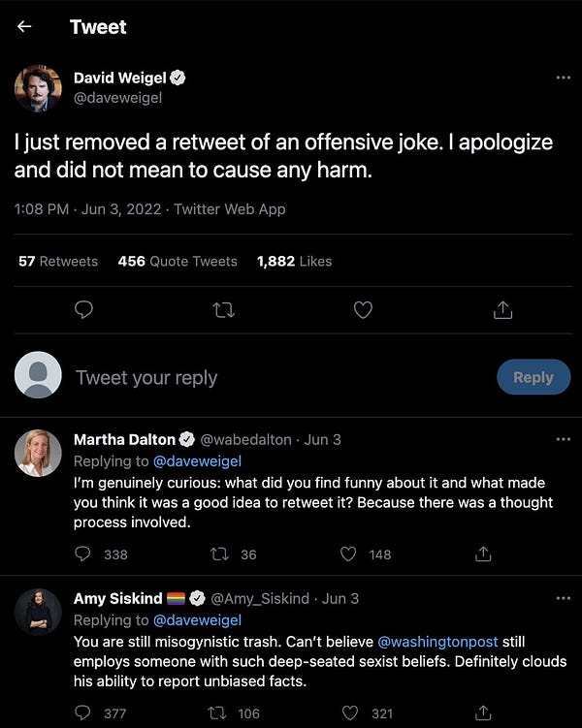Open more options on Martha Dalton's reply
Screen dimensions: 582x728
click(563, 439)
